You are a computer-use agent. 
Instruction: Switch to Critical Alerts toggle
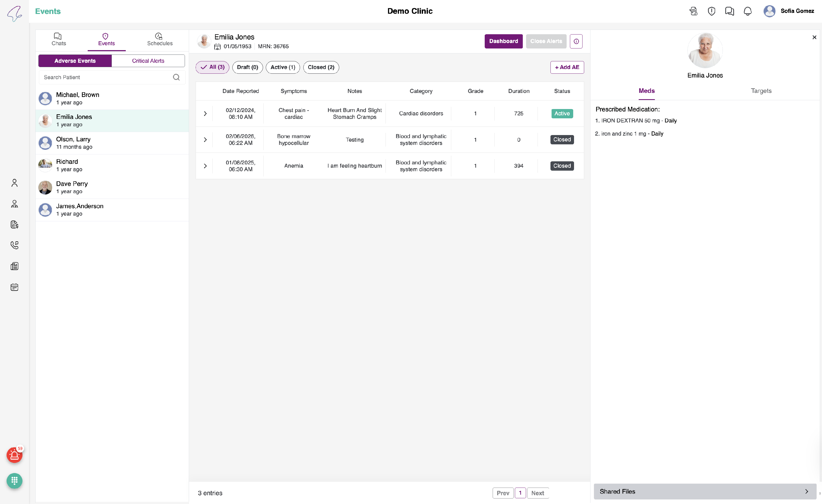pos(148,61)
